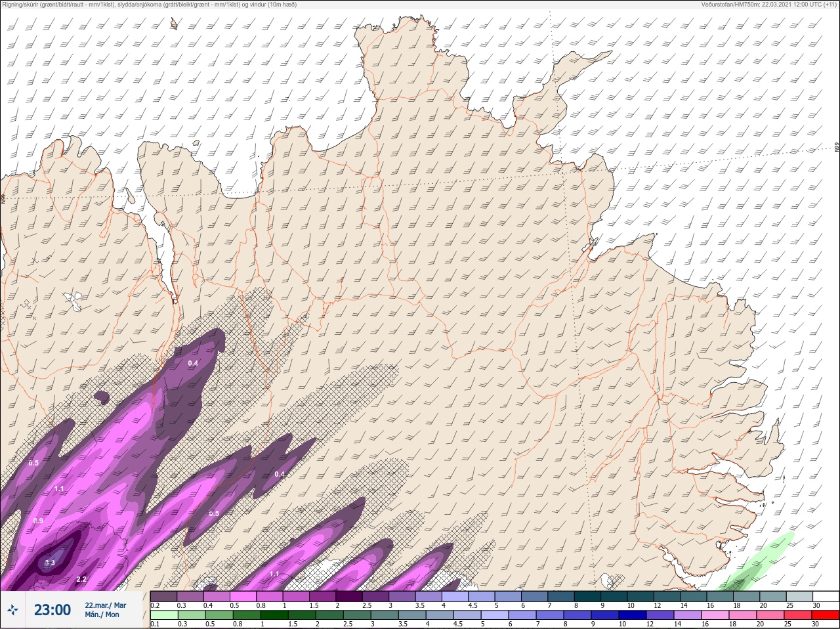This screenshot has width=840, height=629.
Task: Click lower legend pink swatch between 16 and 18
Action: click(715, 615)
